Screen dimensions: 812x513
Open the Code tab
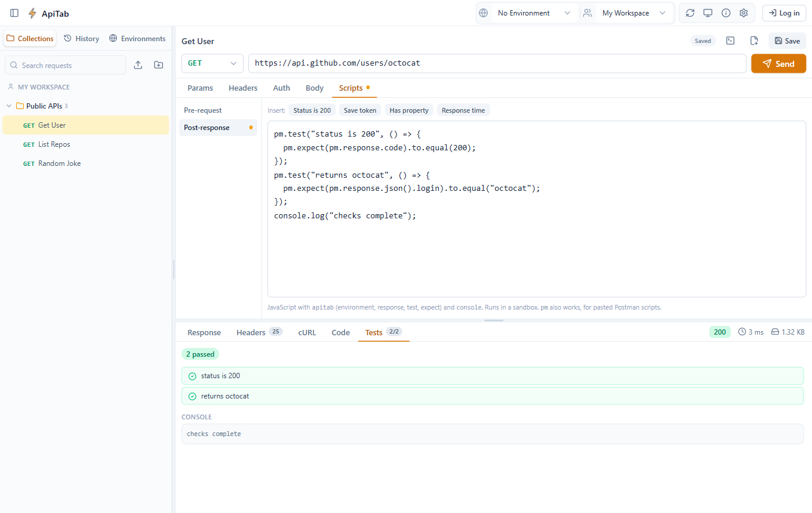pyautogui.click(x=341, y=332)
